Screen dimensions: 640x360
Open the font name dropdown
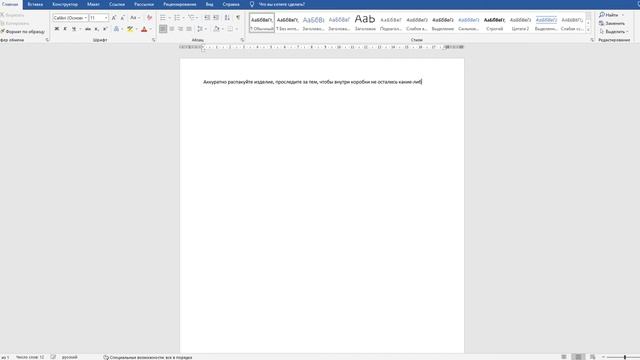pyautogui.click(x=86, y=18)
